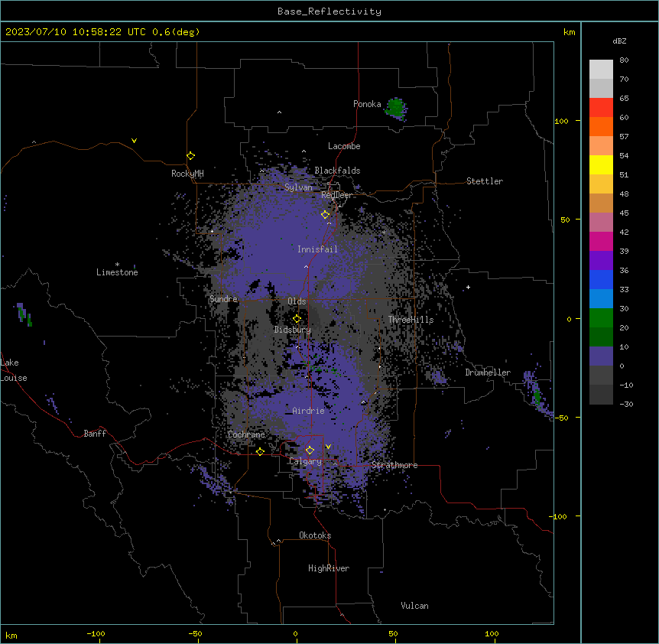
Task: Select the yellow diamond marker below RedDeer
Action: [326, 215]
